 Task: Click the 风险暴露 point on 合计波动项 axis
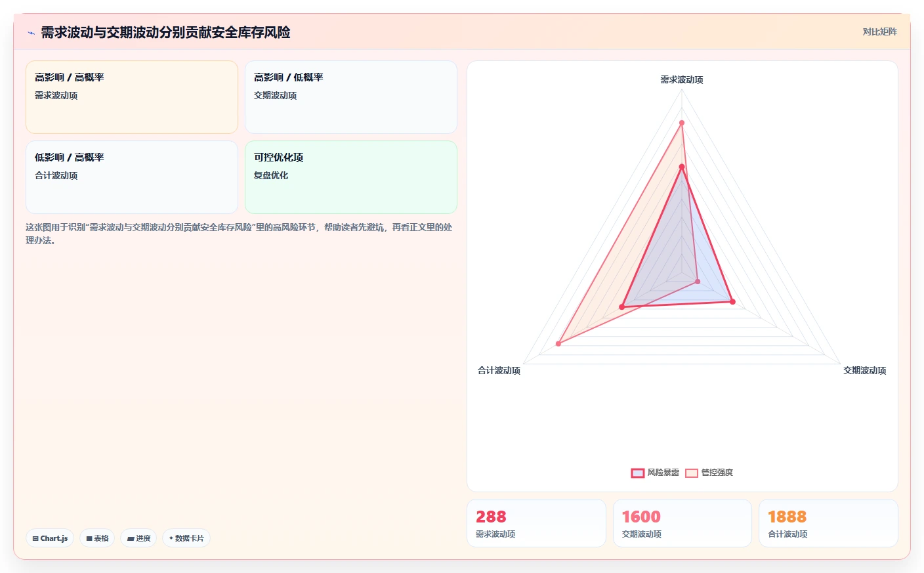point(622,307)
